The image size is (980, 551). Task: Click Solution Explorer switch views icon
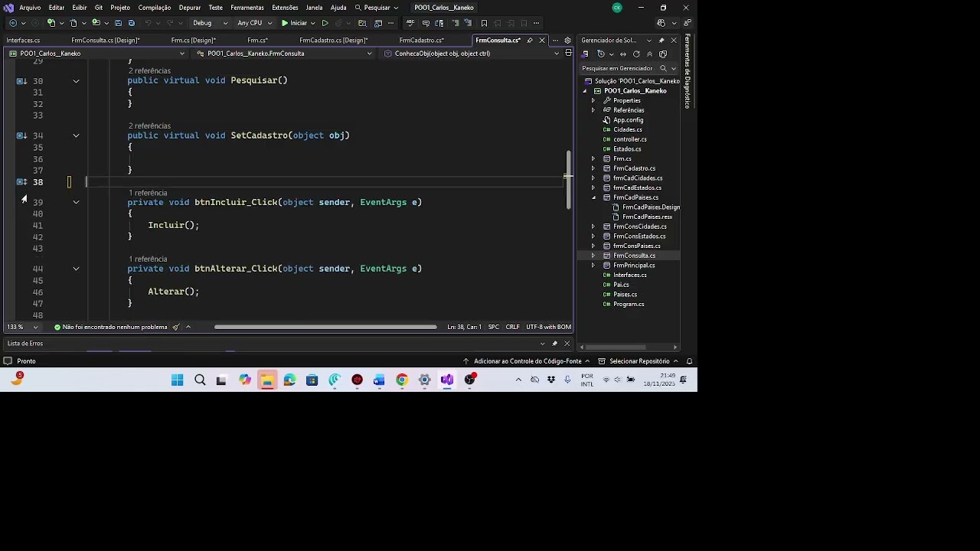point(586,54)
